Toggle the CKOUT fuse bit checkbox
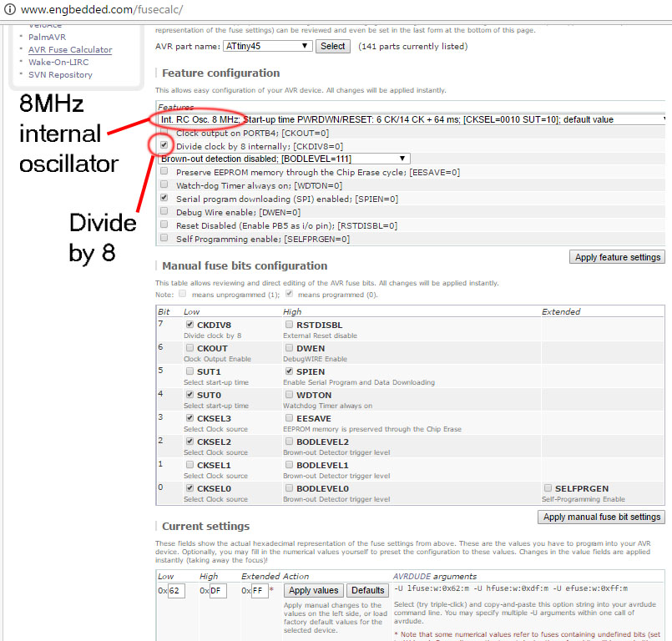This screenshot has height=641, width=672. pos(189,347)
